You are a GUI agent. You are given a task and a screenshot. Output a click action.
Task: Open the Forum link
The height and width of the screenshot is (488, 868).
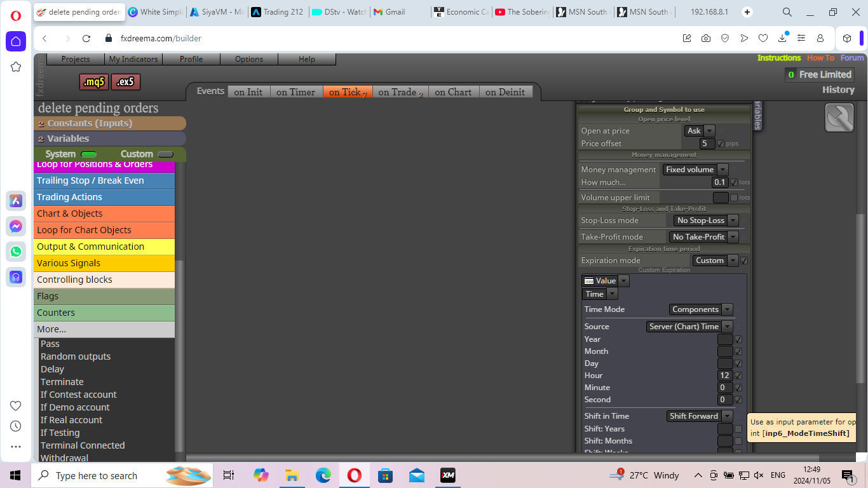[x=852, y=58]
